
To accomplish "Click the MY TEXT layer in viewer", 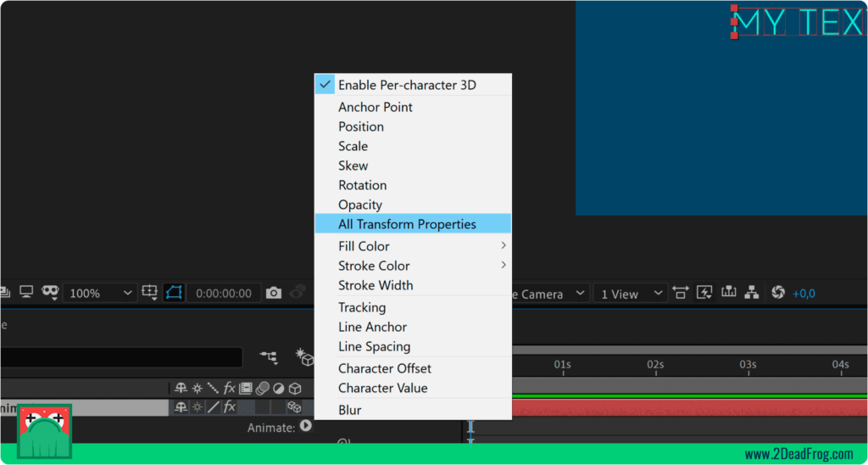I will pyautogui.click(x=800, y=23).
